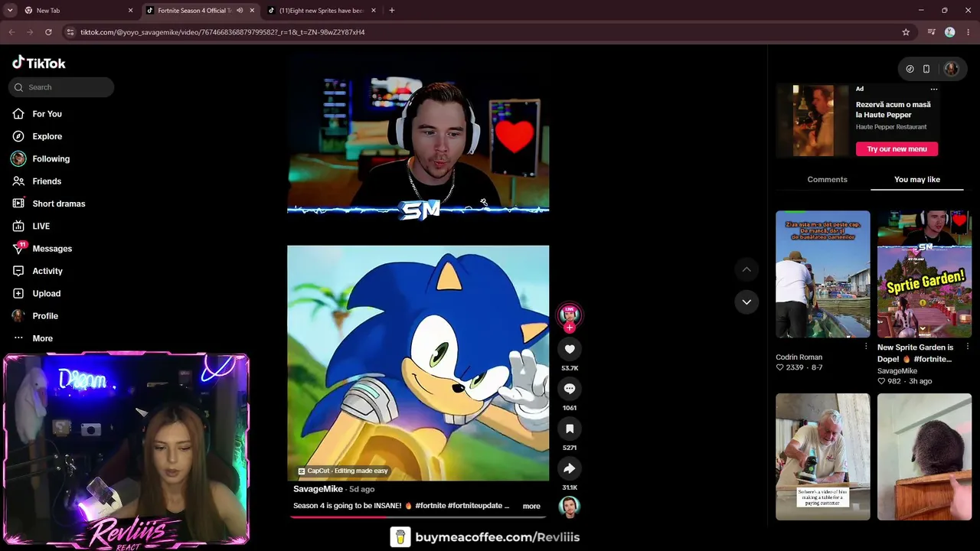Viewport: 980px width, 551px height.
Task: Seek the video using the progress bar
Action: [418, 517]
